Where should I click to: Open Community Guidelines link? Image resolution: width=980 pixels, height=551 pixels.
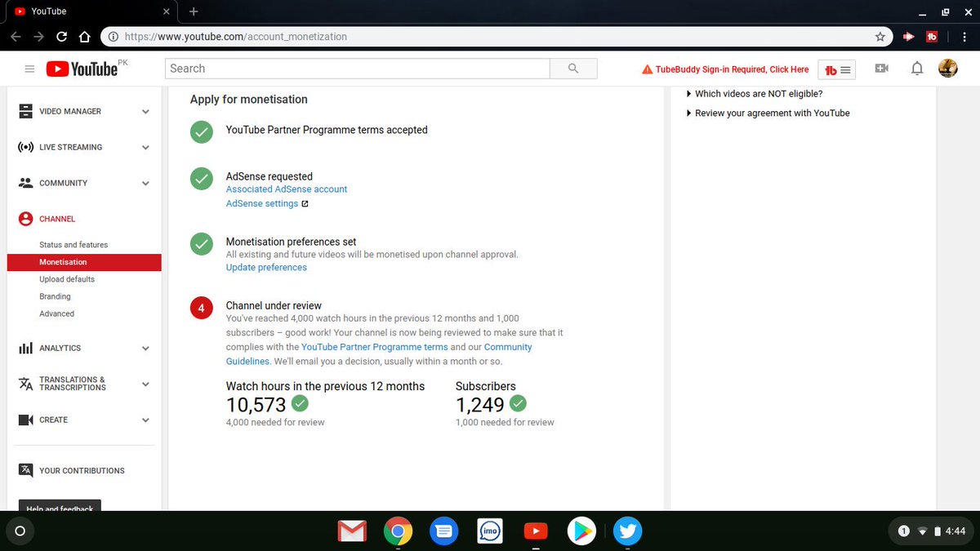tap(379, 354)
